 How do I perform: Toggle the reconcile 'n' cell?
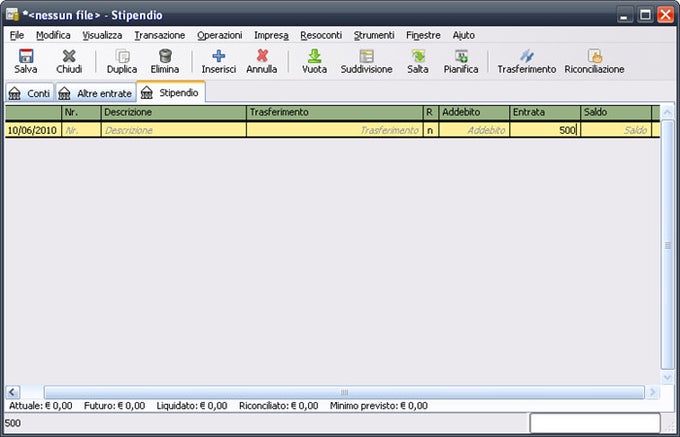click(x=430, y=130)
